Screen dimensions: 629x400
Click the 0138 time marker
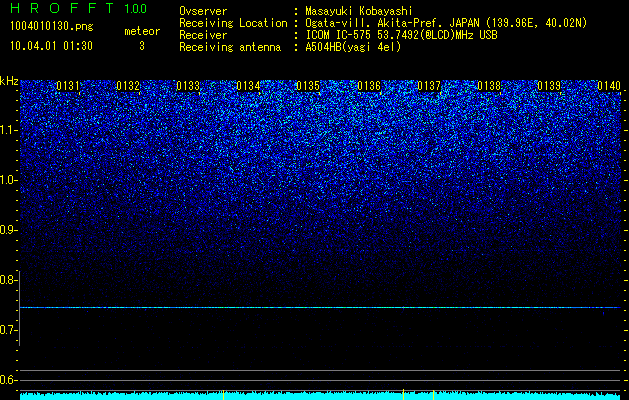pyautogui.click(x=489, y=86)
